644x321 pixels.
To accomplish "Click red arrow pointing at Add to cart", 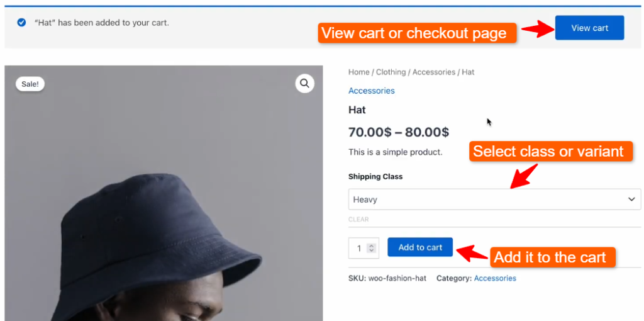I will click(x=472, y=253).
